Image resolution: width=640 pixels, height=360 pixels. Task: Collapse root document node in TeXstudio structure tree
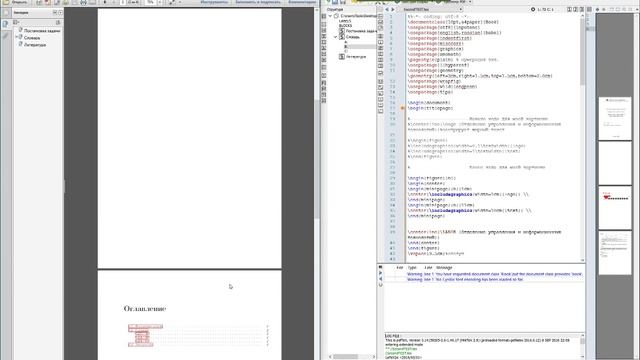click(x=330, y=16)
